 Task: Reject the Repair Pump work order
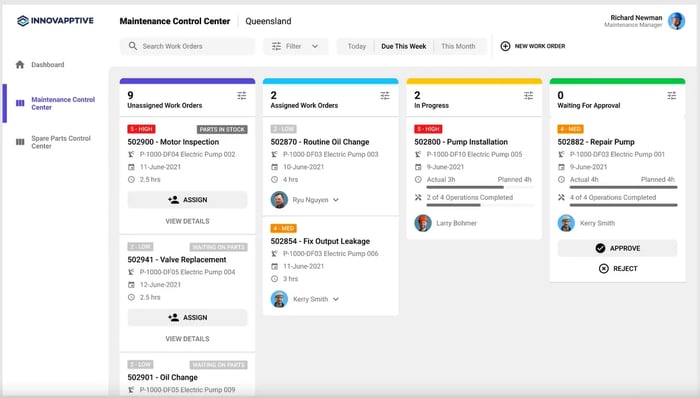618,268
